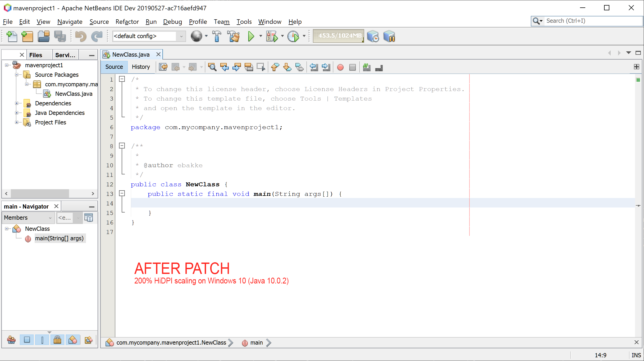Toggle Bookmark icon in editor toolbar

tap(299, 67)
